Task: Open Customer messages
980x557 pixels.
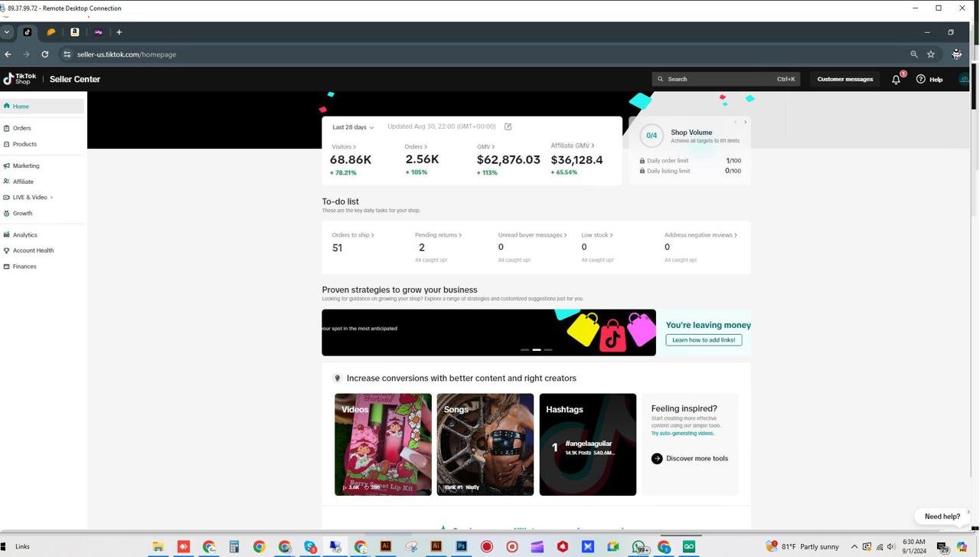Action: point(844,79)
